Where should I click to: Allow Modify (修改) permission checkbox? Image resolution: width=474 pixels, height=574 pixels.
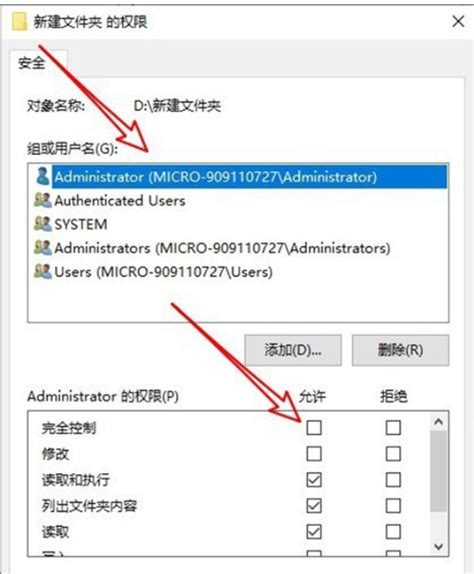(x=314, y=454)
